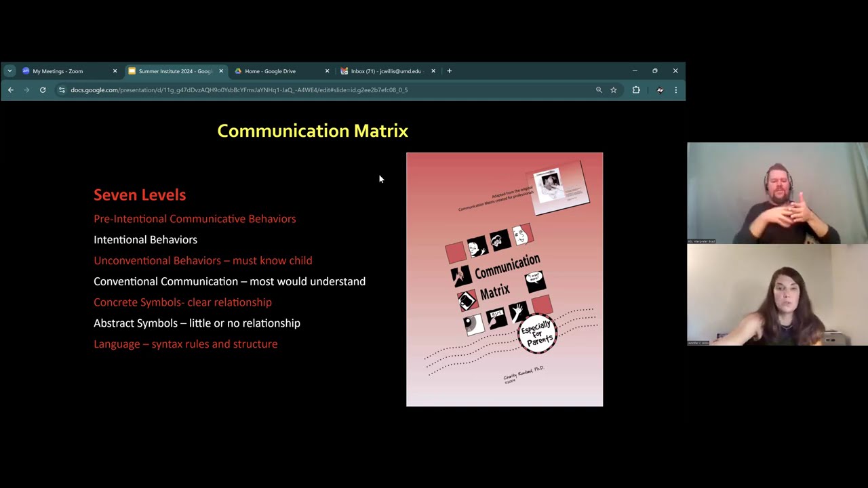Click the profile avatar icon
This screenshot has width=868, height=488.
(660, 89)
